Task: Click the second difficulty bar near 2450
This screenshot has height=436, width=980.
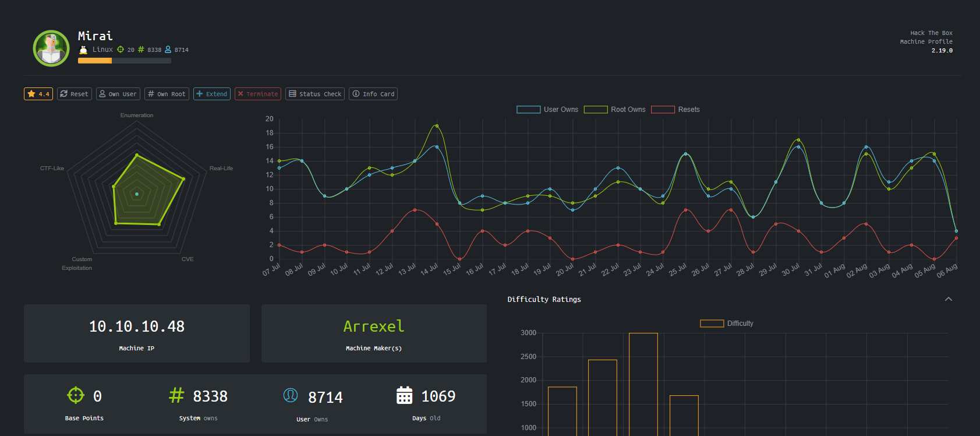Action: [603, 398]
